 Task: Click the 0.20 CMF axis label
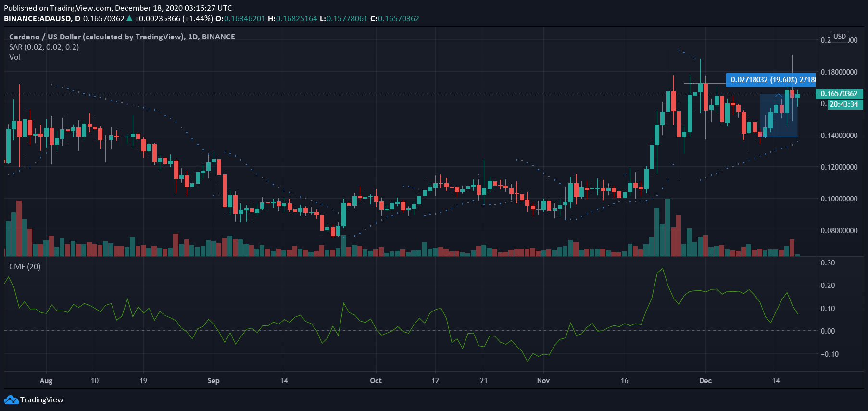[x=828, y=286]
